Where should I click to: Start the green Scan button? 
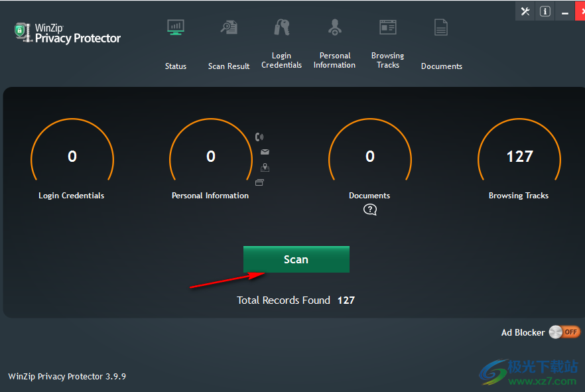tap(296, 259)
